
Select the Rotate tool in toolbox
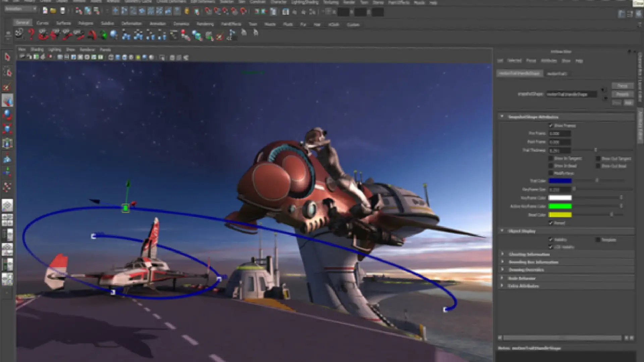click(7, 115)
